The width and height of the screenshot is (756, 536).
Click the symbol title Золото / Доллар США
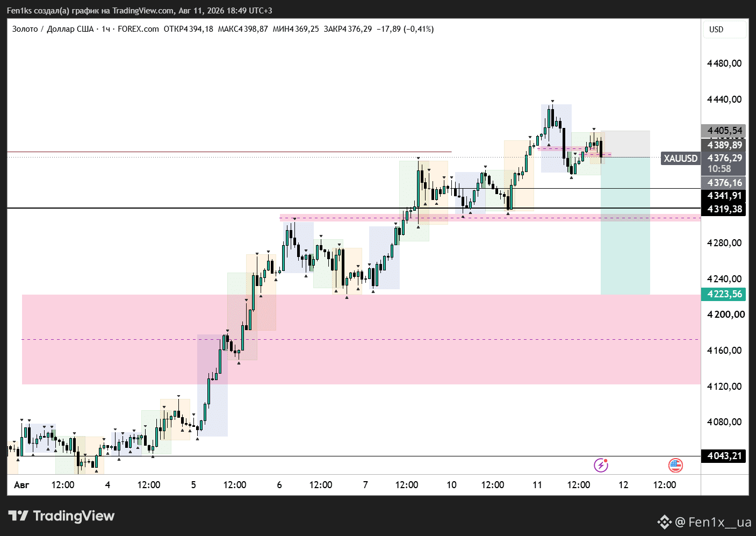pyautogui.click(x=53, y=29)
